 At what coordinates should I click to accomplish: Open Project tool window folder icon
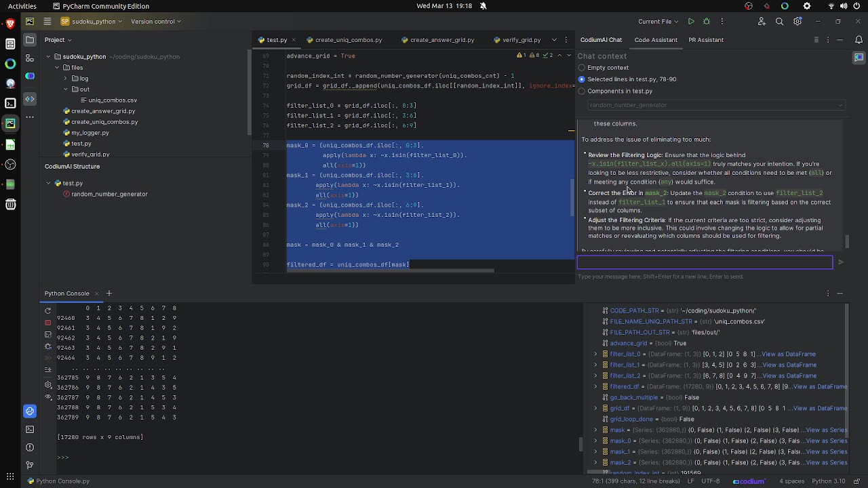pos(30,40)
